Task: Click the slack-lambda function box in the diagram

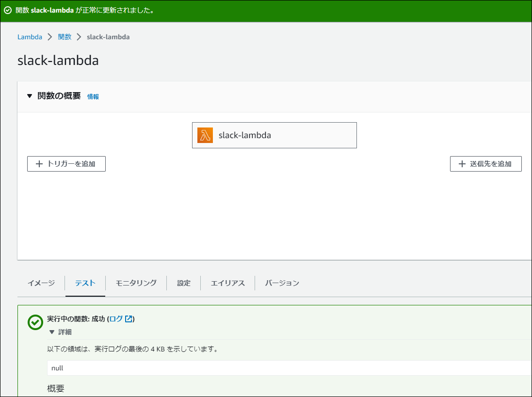Action: pos(274,135)
